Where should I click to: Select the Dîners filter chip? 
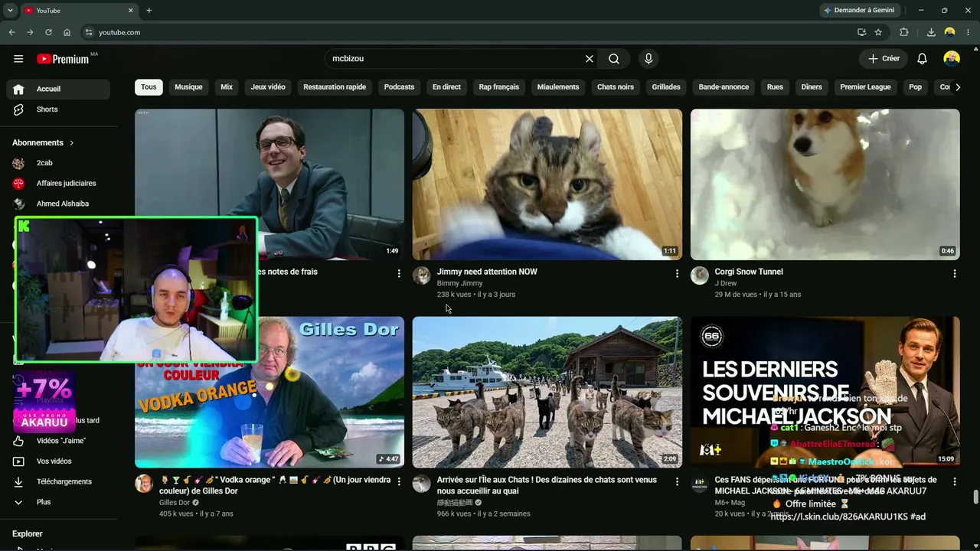pos(812,87)
